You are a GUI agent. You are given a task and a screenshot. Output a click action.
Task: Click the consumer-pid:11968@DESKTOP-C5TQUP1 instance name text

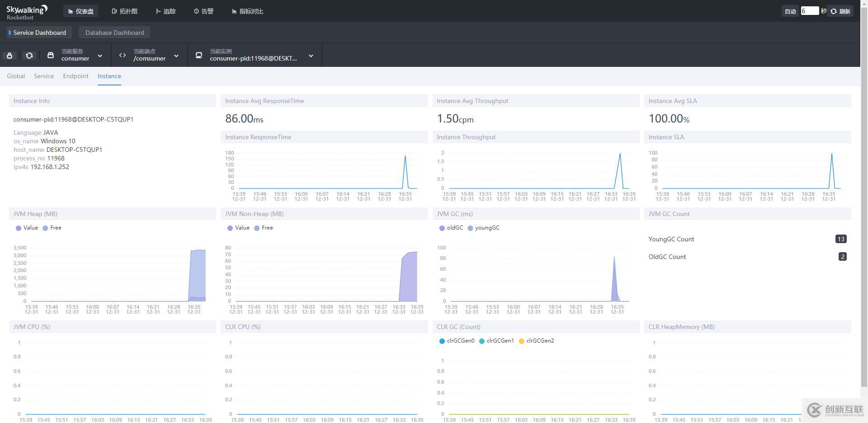pos(73,119)
